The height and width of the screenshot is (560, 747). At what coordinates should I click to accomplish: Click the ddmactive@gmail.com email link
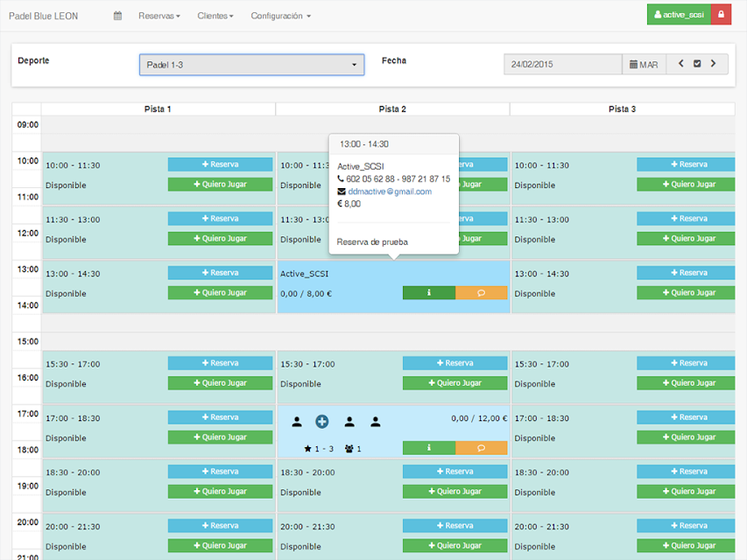390,192
